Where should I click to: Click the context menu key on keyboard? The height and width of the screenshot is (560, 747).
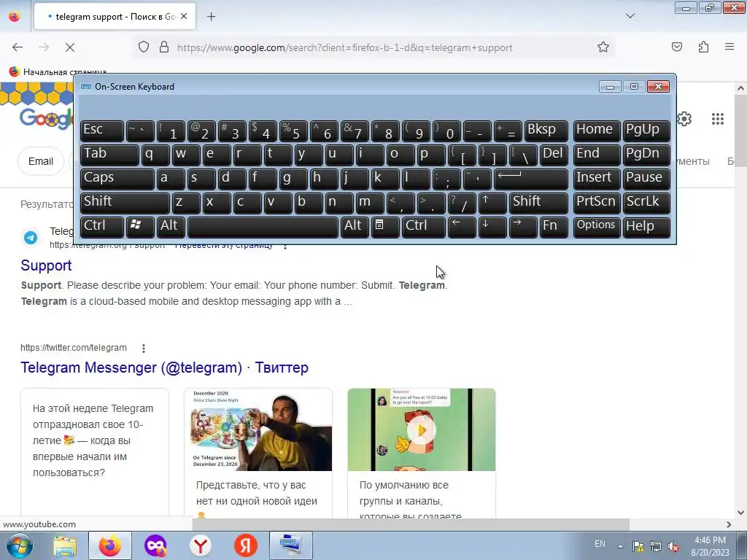tap(385, 226)
